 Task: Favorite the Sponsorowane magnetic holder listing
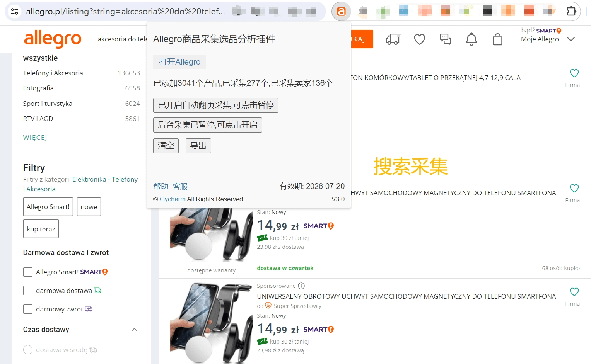point(574,292)
